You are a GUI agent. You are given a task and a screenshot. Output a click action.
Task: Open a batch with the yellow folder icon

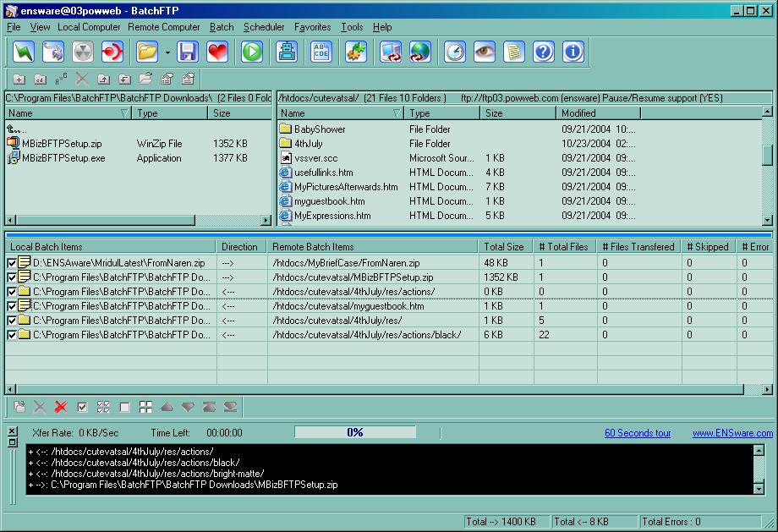coord(147,52)
